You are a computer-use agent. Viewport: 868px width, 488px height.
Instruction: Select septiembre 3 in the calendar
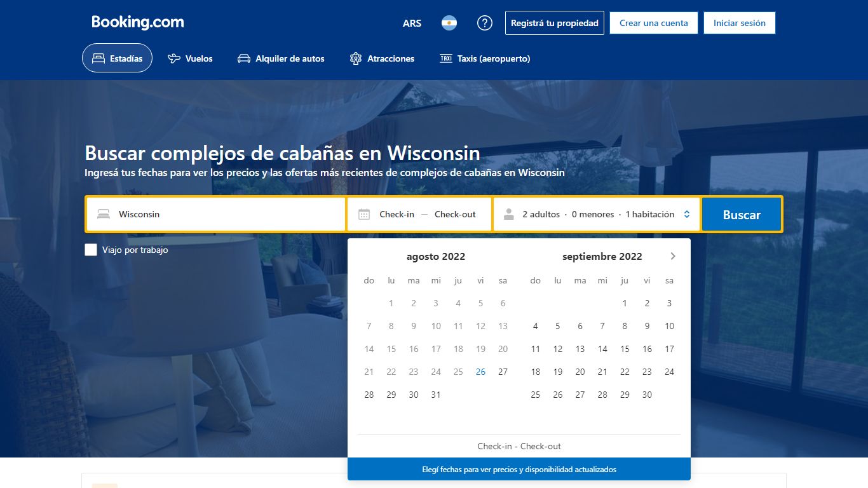(x=669, y=303)
